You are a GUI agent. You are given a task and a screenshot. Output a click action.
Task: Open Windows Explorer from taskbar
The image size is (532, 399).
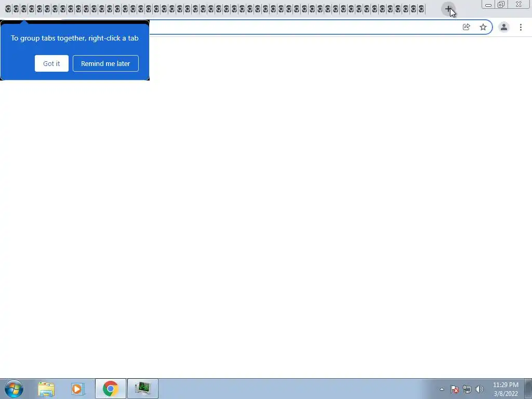[46, 389]
